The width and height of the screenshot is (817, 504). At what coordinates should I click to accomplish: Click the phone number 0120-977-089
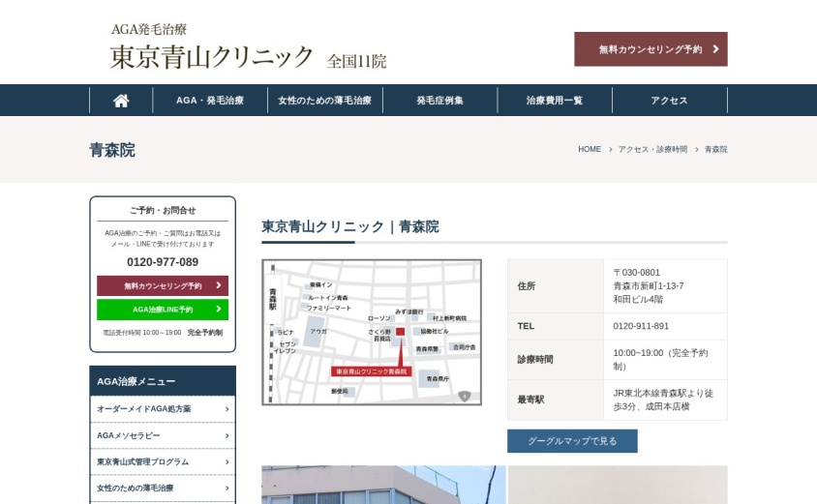(163, 262)
